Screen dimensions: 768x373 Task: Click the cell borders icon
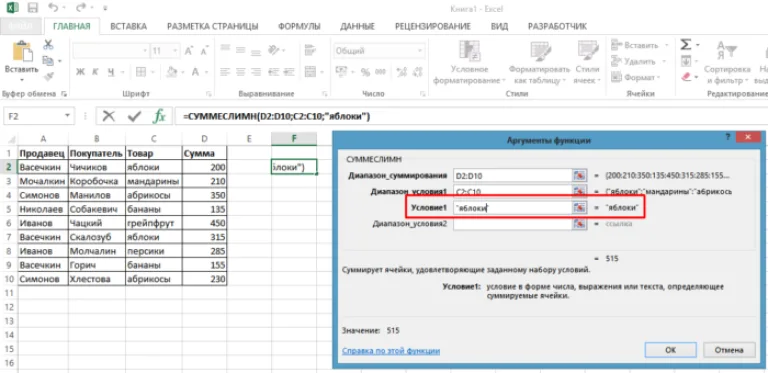(141, 72)
